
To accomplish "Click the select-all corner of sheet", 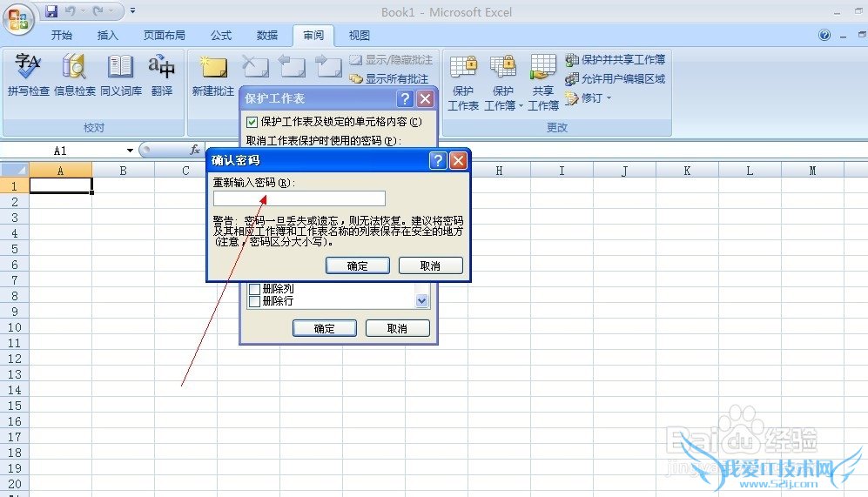I will pos(15,170).
